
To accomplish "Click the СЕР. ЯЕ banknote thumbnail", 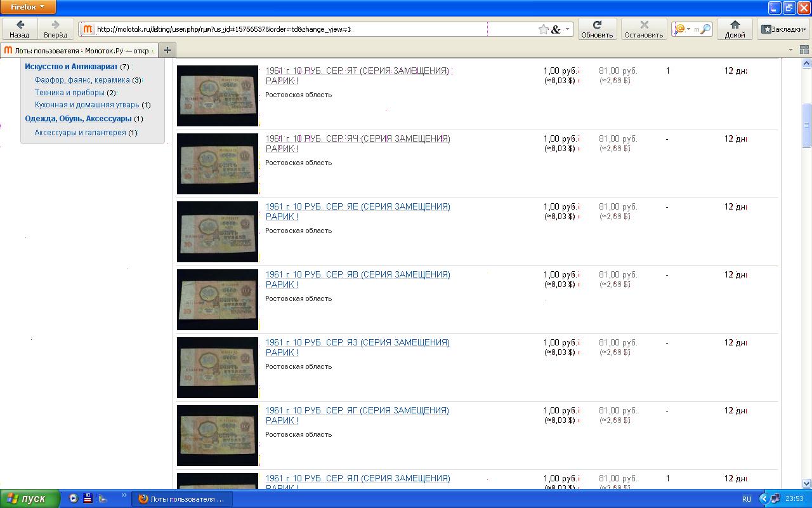I will 218,231.
